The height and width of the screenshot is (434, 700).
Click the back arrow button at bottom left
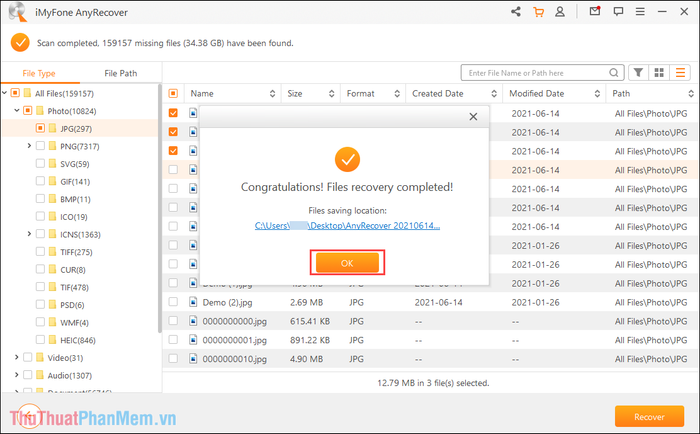coord(29,415)
